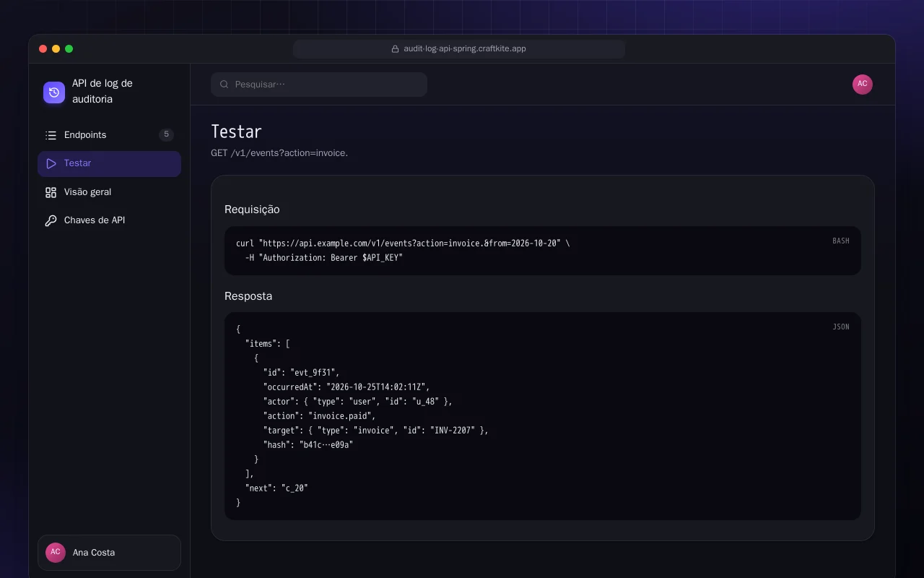Click the curl command line

click(403, 243)
